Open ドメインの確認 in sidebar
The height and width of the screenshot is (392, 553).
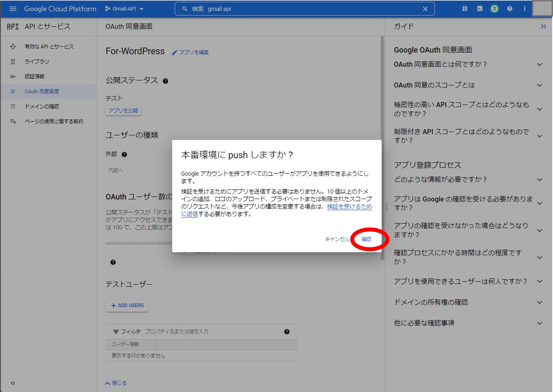point(42,106)
